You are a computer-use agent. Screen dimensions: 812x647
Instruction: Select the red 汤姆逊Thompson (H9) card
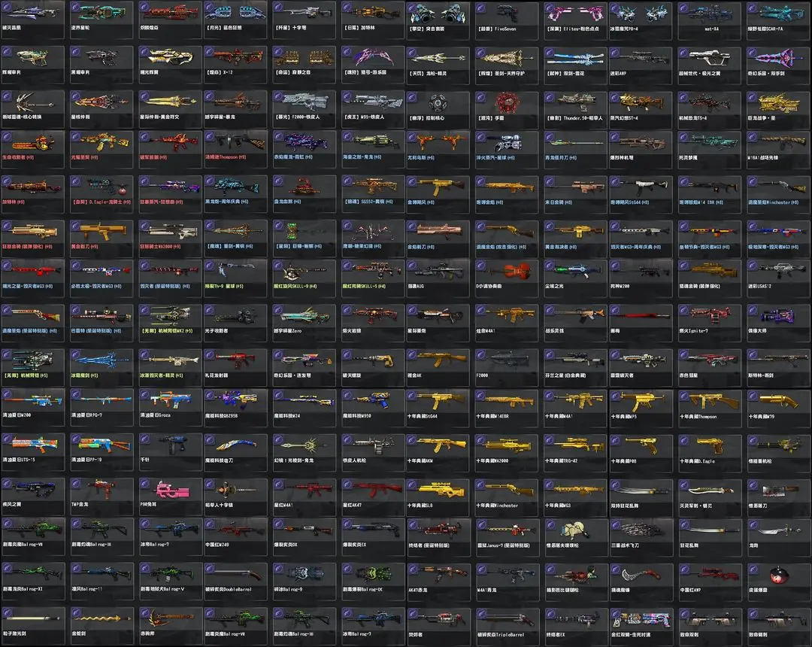point(235,149)
